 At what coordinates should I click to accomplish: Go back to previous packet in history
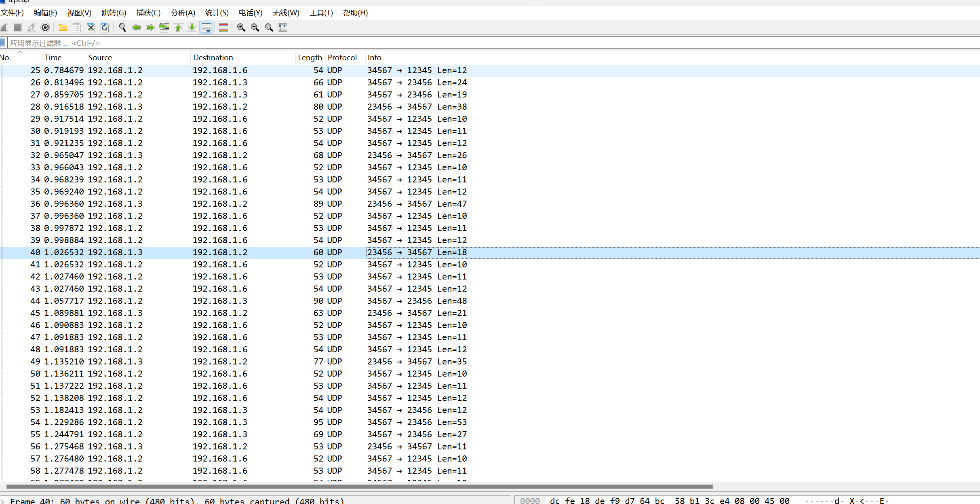136,28
